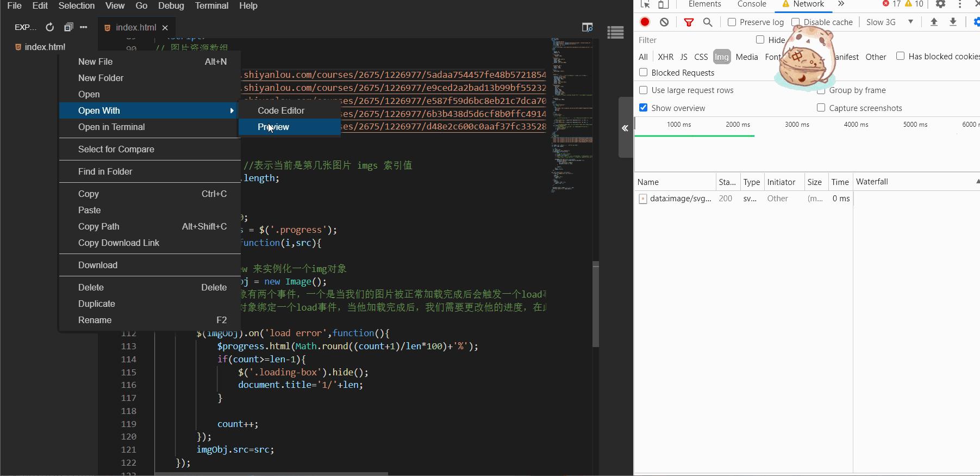Viewport: 980px width, 476px height.
Task: Click the import HAR upload arrow icon
Action: tap(934, 22)
